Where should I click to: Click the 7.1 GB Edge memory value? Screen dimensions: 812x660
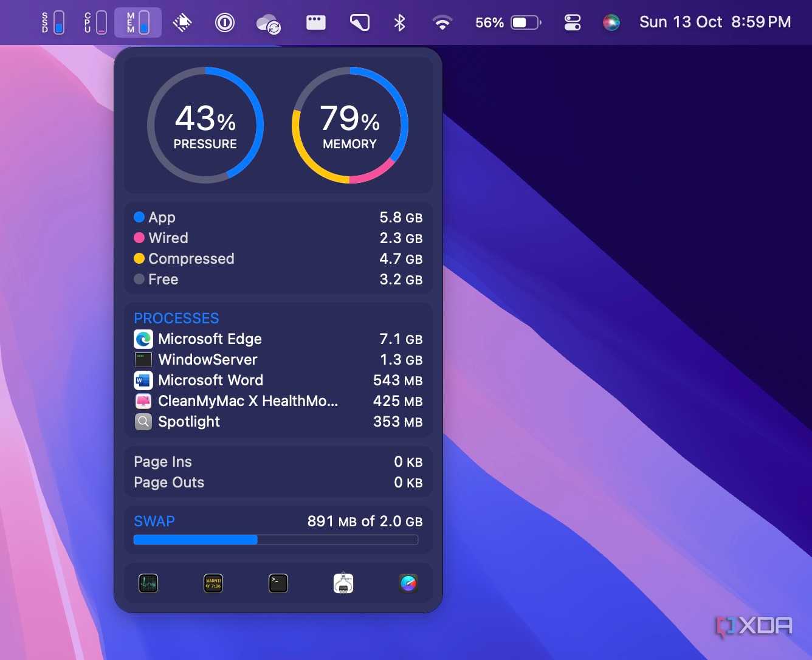401,339
